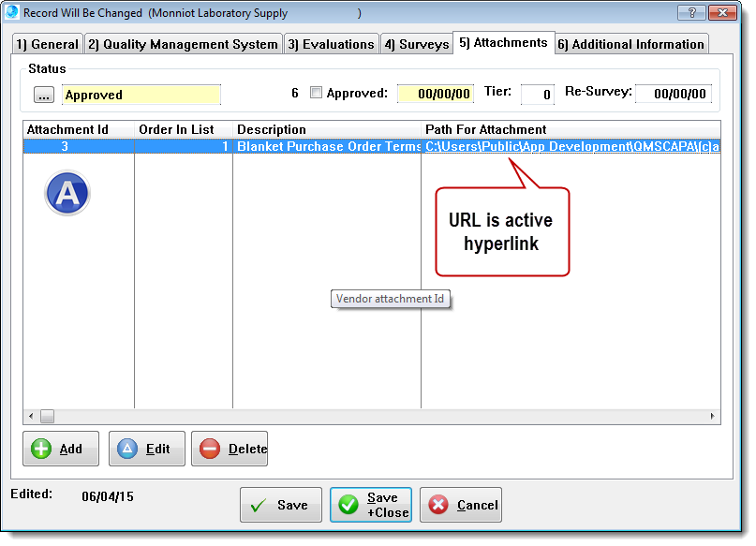Click the Tier number field

pyautogui.click(x=538, y=95)
